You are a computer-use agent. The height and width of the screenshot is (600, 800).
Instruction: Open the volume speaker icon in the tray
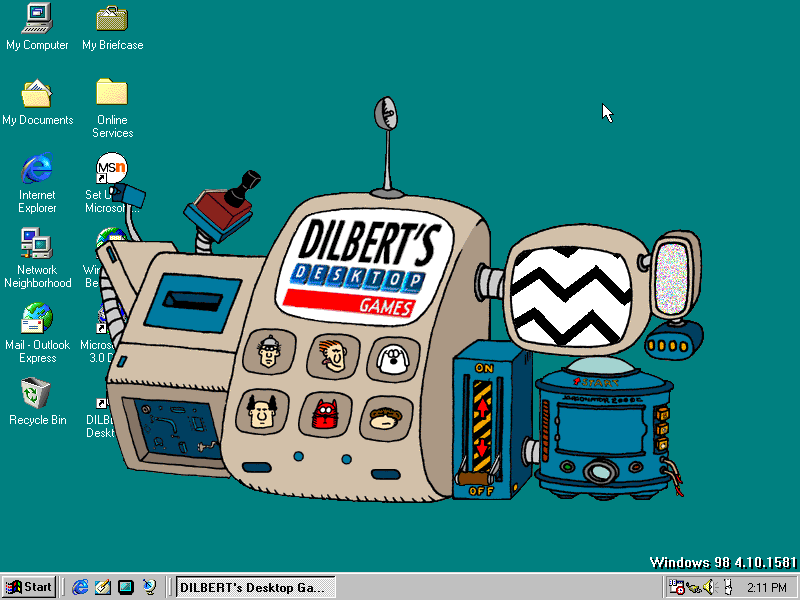tap(709, 587)
